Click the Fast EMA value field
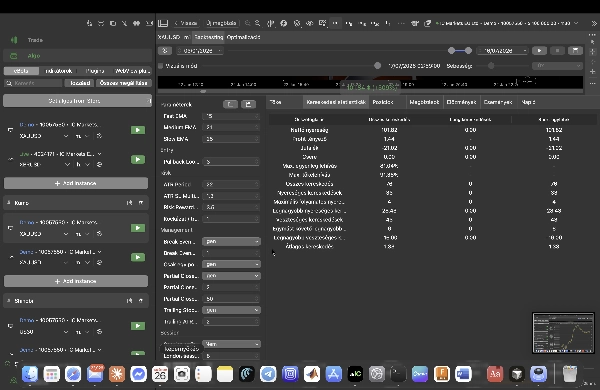This screenshot has height=390, width=600. click(x=231, y=116)
